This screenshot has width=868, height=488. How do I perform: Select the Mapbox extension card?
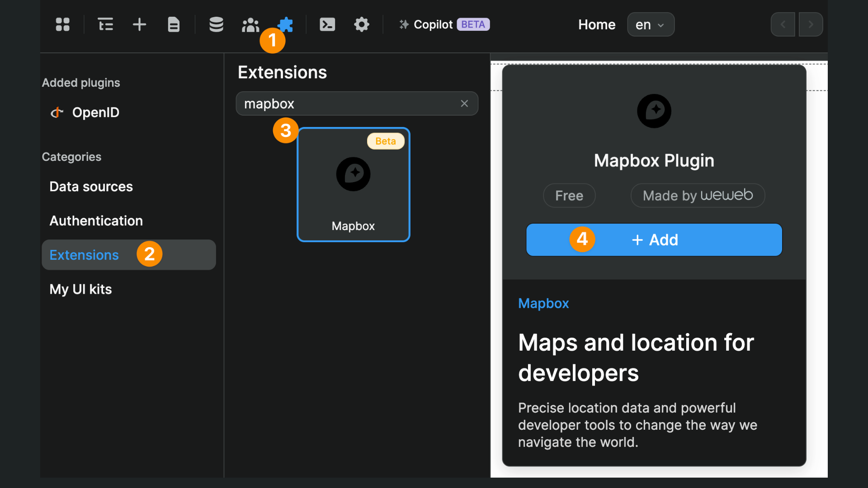[x=353, y=184]
